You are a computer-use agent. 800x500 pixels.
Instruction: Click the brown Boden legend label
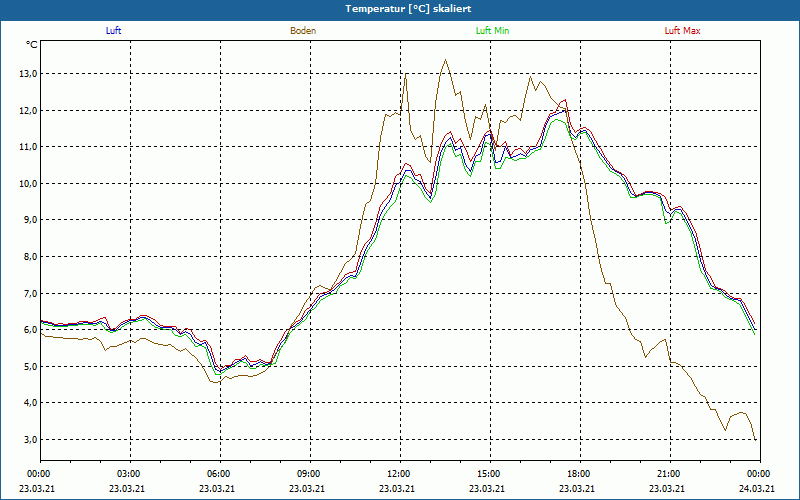[303, 31]
